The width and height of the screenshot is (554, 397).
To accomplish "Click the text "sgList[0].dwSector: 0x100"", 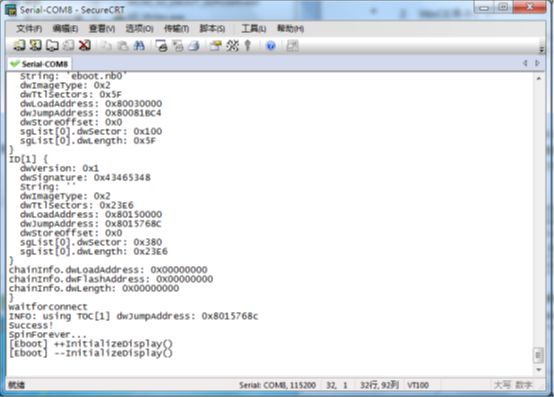I will 91,131.
